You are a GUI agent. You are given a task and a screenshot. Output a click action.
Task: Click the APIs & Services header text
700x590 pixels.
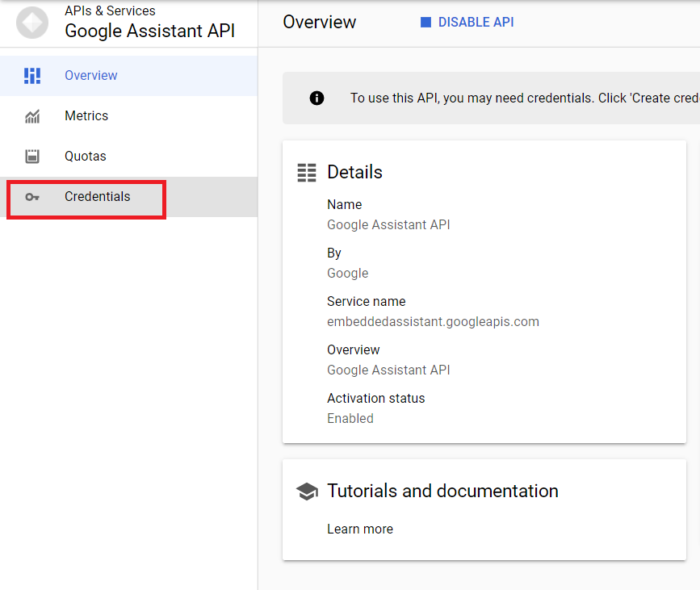tap(110, 10)
